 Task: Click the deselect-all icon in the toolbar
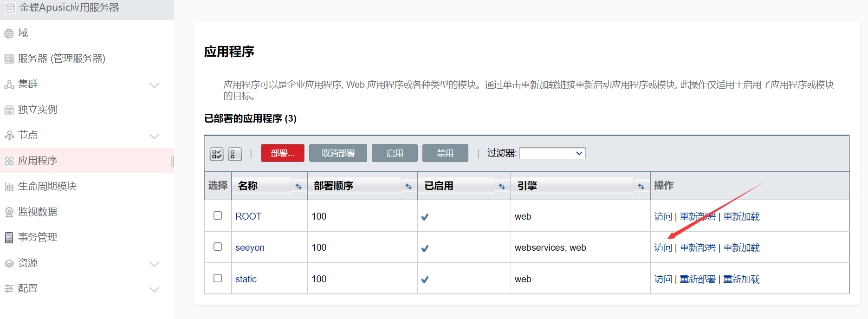pyautogui.click(x=235, y=154)
